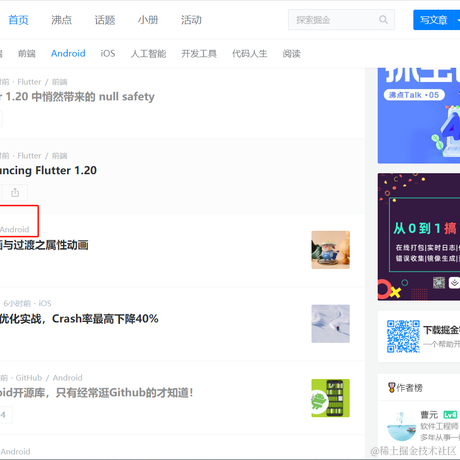Select the 前端 category tab
Image resolution: width=460 pixels, height=460 pixels.
(27, 53)
